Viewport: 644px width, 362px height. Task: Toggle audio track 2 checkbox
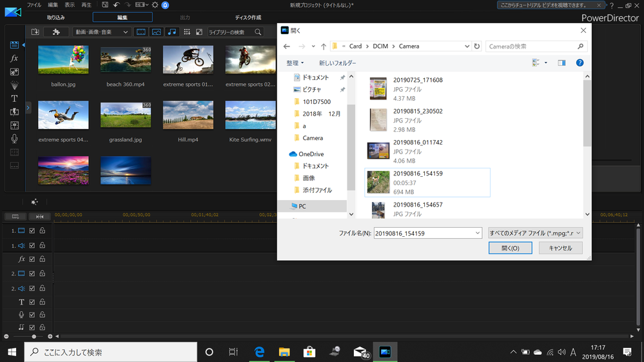(x=32, y=288)
